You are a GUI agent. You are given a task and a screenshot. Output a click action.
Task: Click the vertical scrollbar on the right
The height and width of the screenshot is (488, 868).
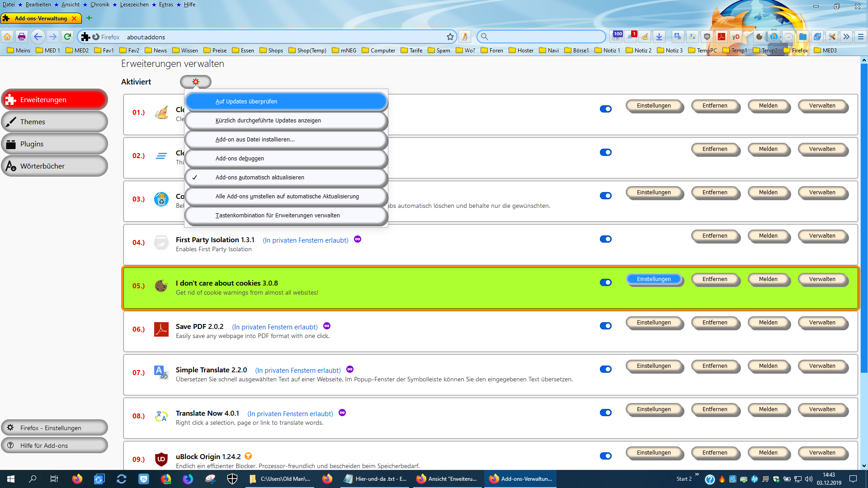[x=864, y=226]
